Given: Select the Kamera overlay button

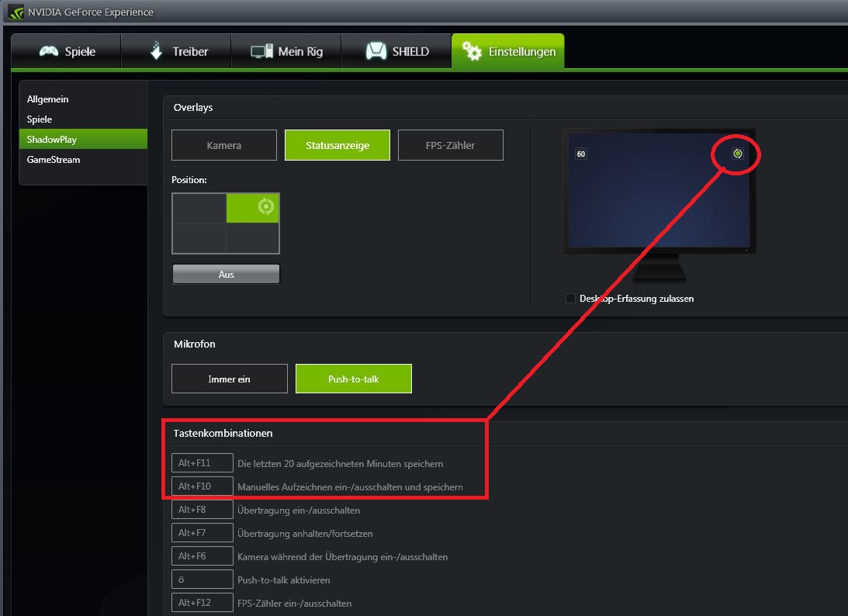Looking at the screenshot, I should (224, 145).
